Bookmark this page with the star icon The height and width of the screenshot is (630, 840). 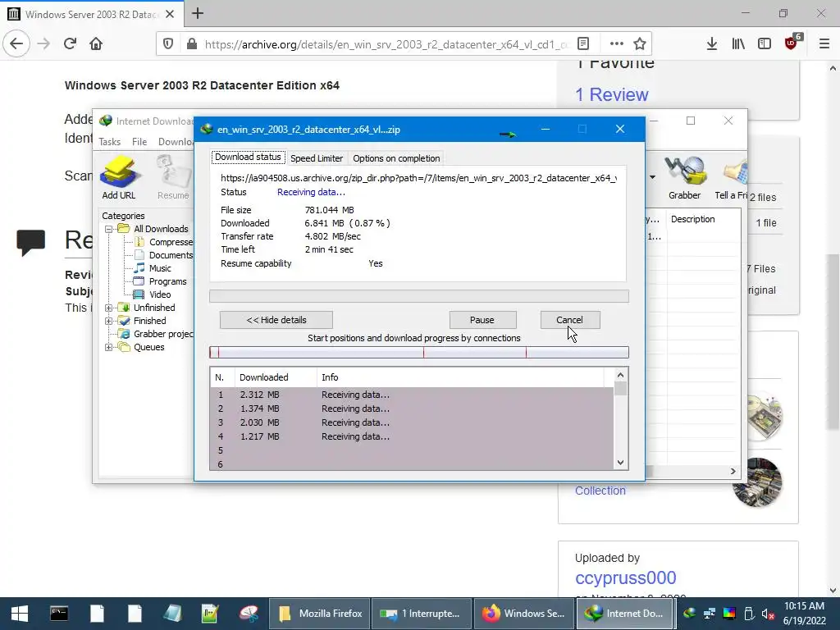tap(640, 44)
